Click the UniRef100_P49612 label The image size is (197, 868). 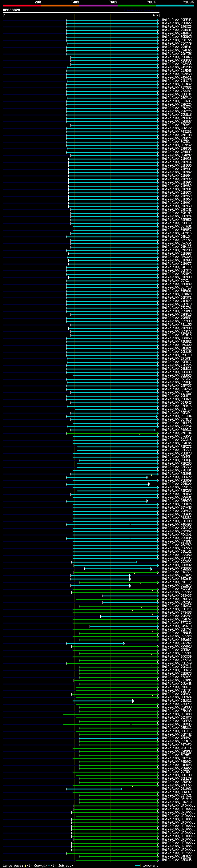pos(177,430)
